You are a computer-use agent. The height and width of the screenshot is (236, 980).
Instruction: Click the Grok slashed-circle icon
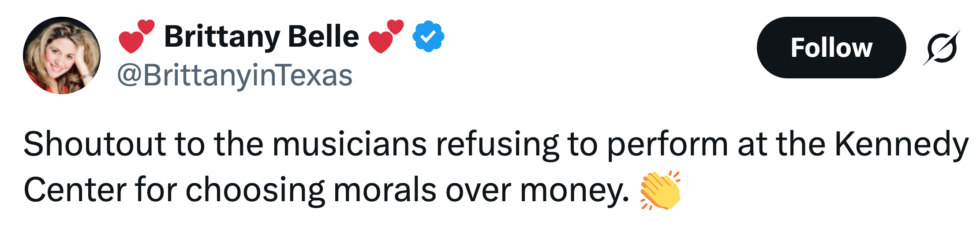942,48
